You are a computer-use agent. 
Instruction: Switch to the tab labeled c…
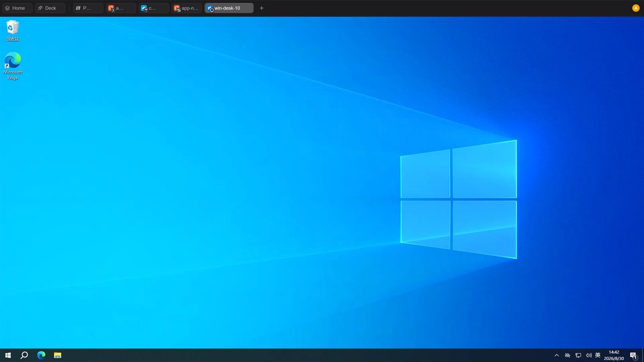coord(154,8)
